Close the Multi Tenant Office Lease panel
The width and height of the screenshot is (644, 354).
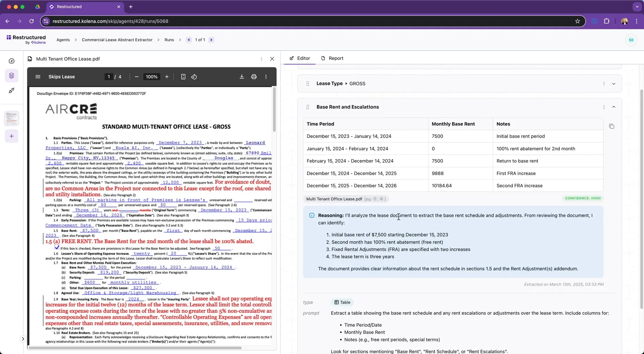pyautogui.click(x=272, y=59)
